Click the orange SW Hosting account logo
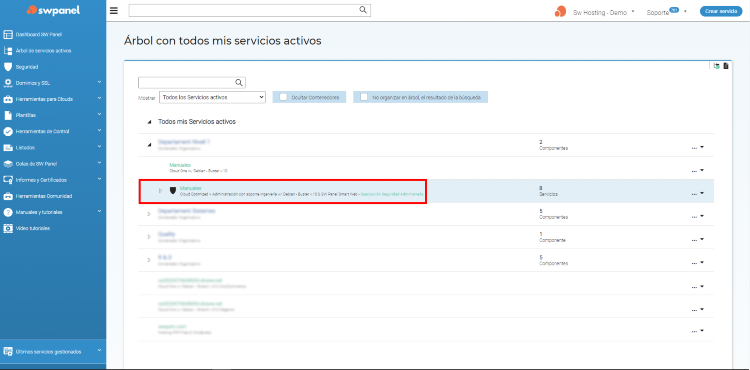Viewport: 750px width, 370px height. (x=560, y=12)
